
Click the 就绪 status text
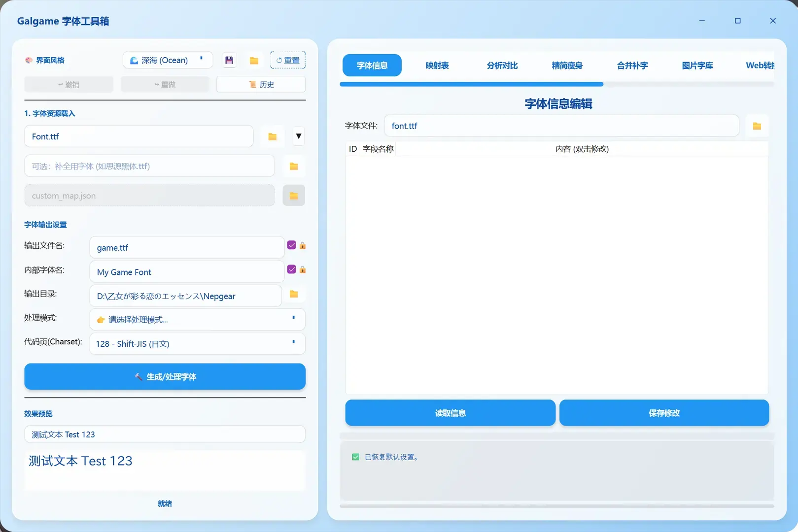tap(165, 503)
